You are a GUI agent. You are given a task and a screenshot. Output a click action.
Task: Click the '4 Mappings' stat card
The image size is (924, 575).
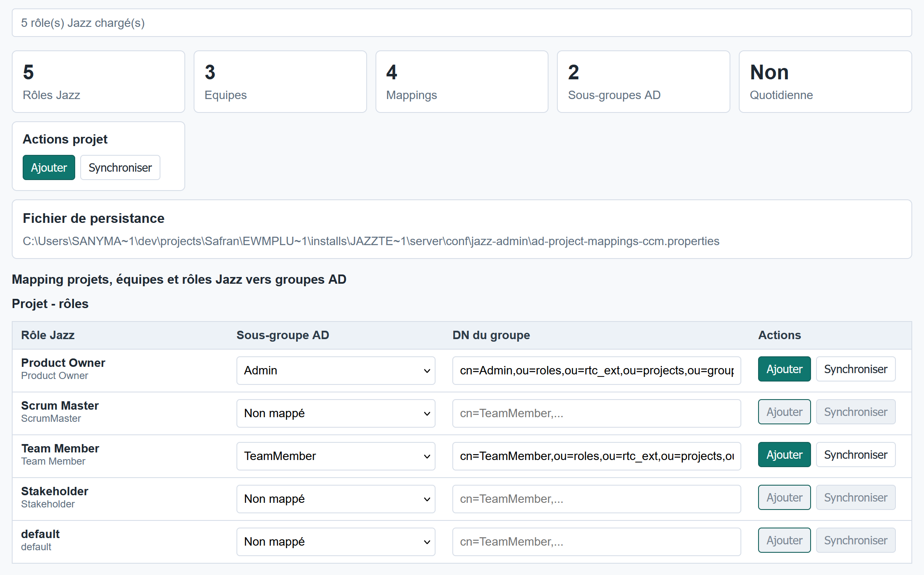click(x=462, y=82)
